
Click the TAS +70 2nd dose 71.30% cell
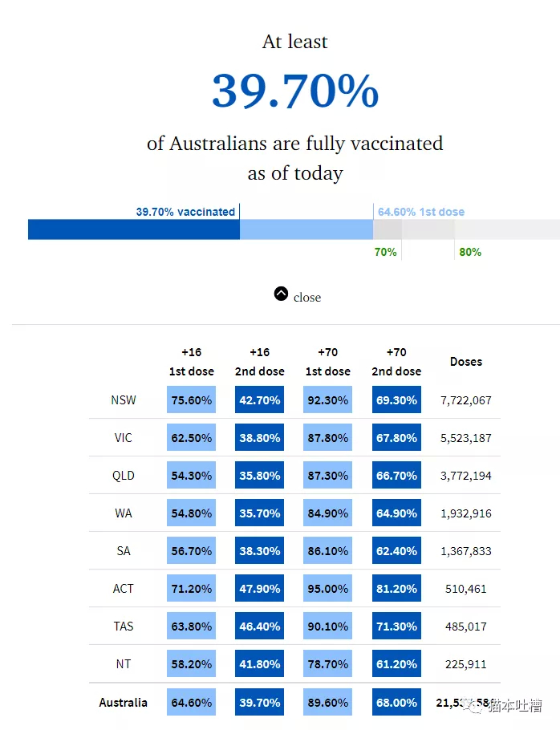coord(396,627)
